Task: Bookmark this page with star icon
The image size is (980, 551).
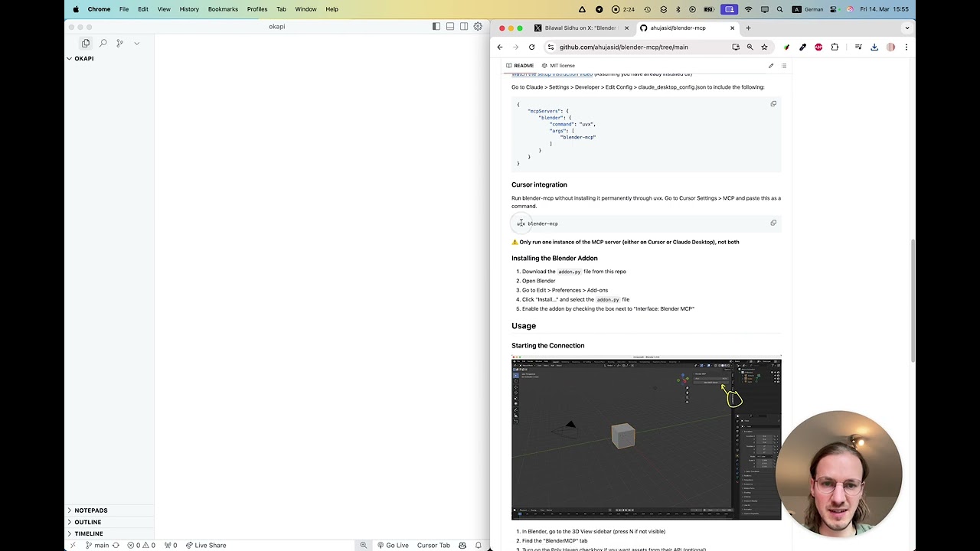Action: [x=764, y=47]
